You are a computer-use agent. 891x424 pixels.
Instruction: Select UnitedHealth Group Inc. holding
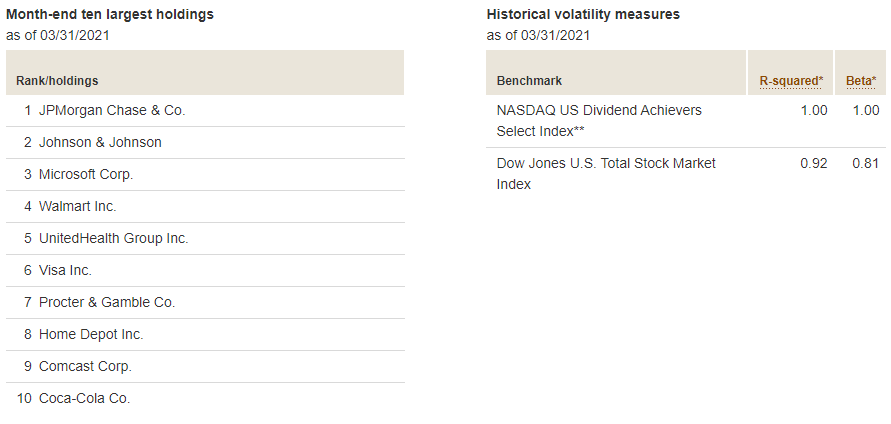pyautogui.click(x=113, y=238)
